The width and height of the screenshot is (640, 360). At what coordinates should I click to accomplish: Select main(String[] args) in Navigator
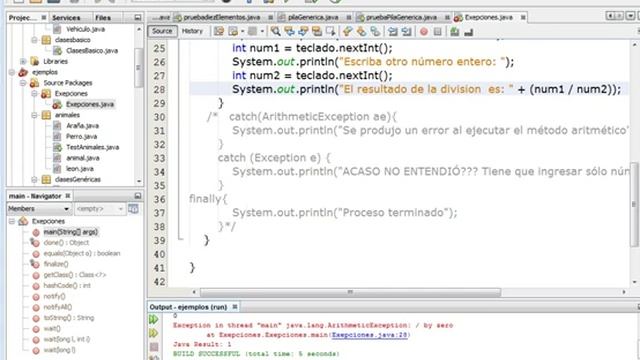(x=71, y=232)
